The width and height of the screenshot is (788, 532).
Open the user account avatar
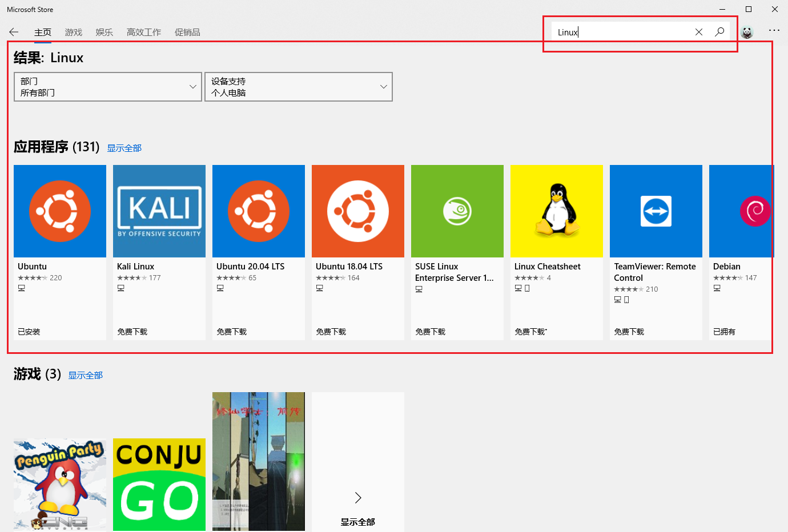click(x=747, y=32)
